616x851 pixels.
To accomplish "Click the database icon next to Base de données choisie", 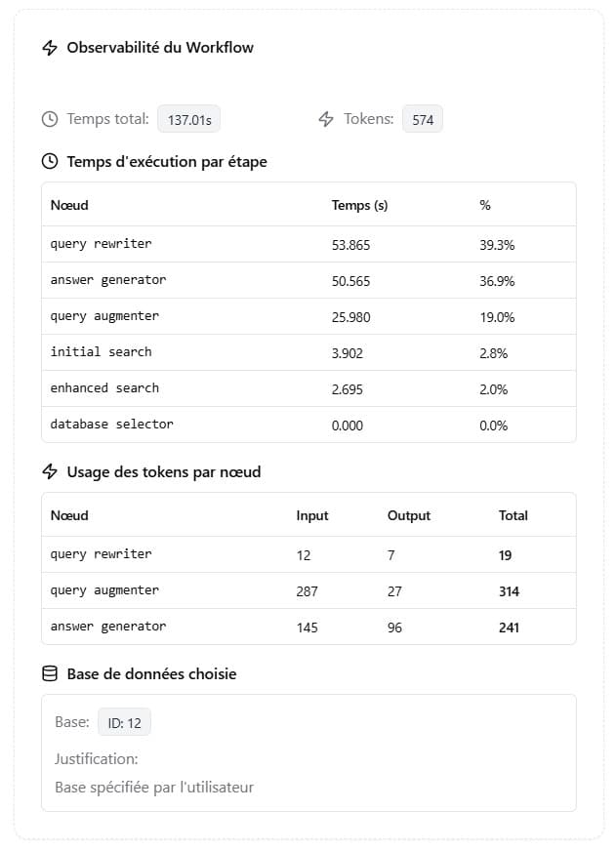I will pos(50,673).
